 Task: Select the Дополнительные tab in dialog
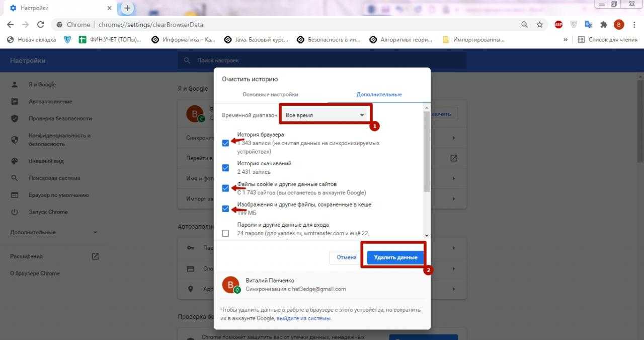click(x=379, y=95)
